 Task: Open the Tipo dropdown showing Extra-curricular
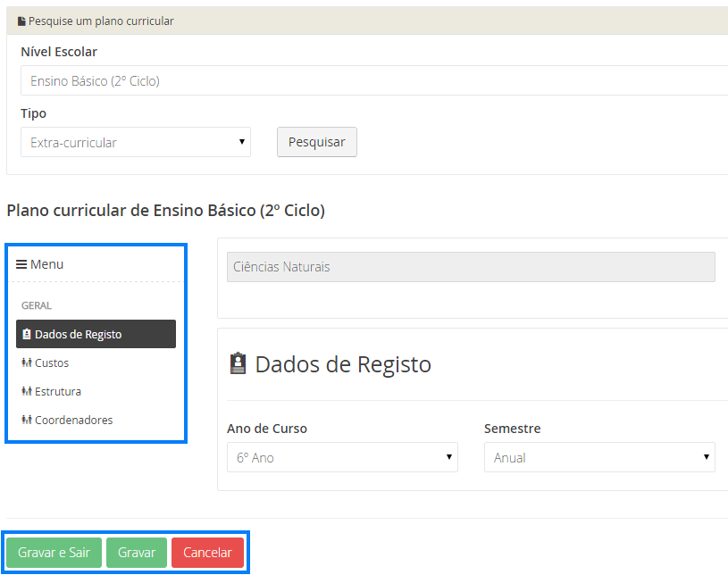[x=136, y=142]
